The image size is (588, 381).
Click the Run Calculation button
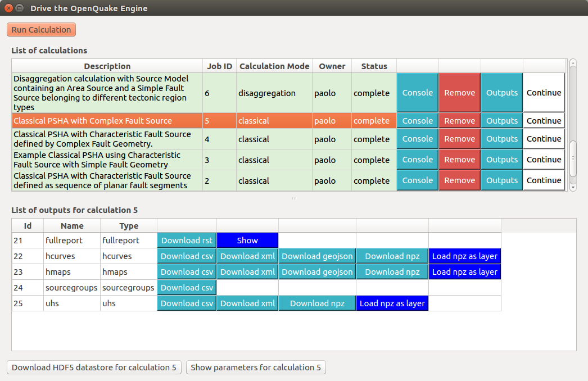point(40,29)
